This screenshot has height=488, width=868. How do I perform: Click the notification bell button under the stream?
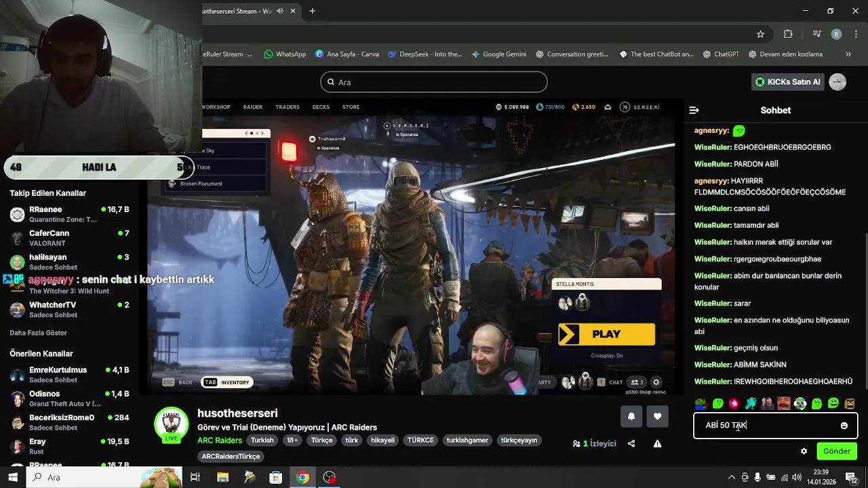click(x=631, y=417)
